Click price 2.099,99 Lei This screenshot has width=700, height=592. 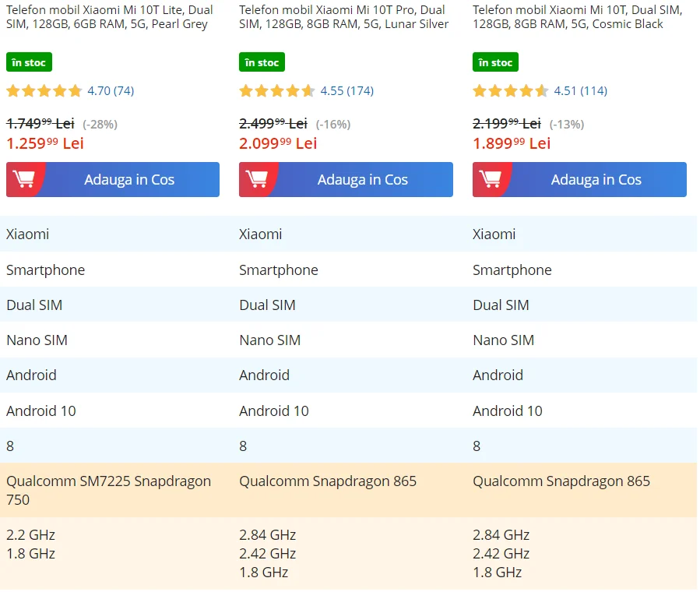[278, 143]
